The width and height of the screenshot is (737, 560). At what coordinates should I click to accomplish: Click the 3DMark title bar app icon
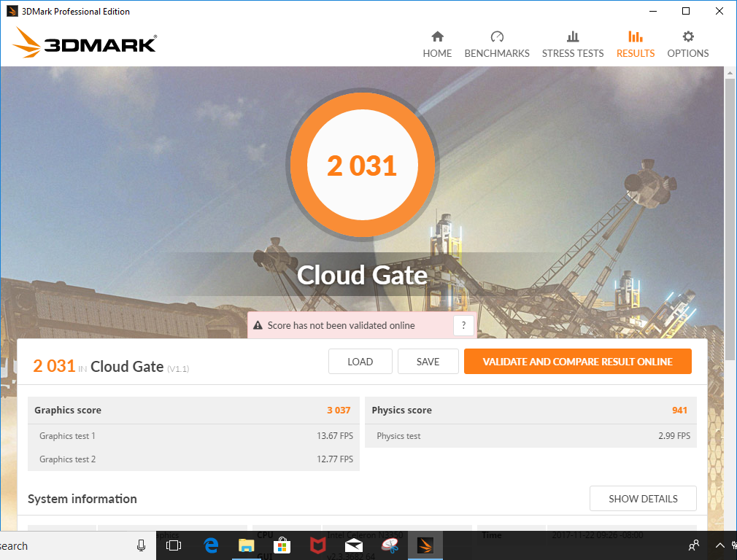12,11
